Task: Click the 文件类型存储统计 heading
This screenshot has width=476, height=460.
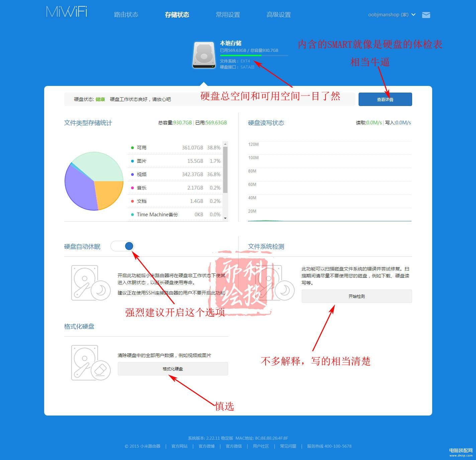Action: [88, 123]
